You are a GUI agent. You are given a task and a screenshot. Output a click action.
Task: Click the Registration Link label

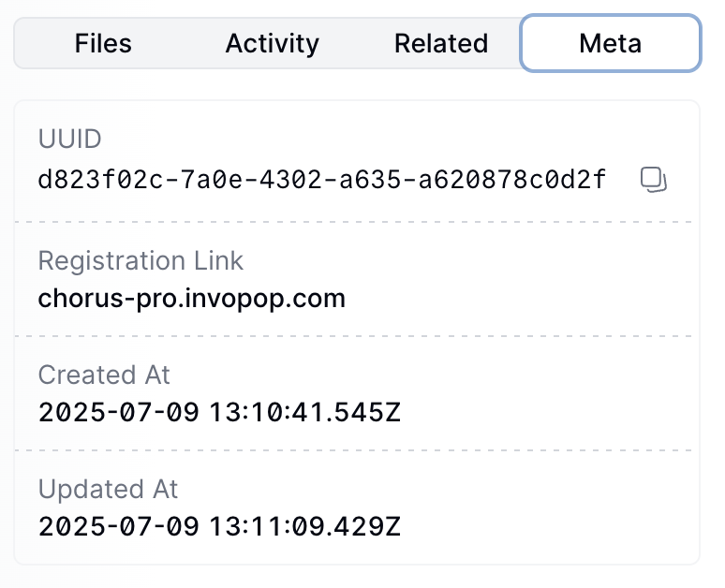(x=141, y=260)
